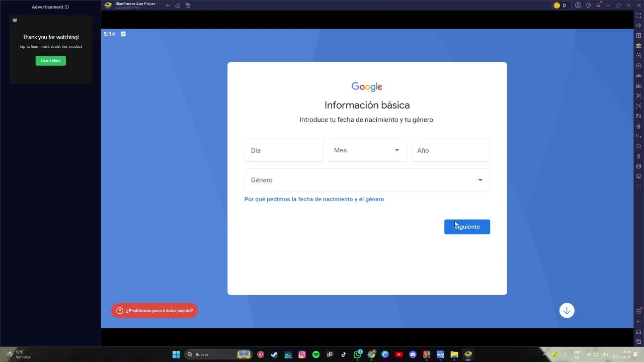The height and width of the screenshot is (362, 644).
Task: Click the Siguiente button
Action: point(467,227)
